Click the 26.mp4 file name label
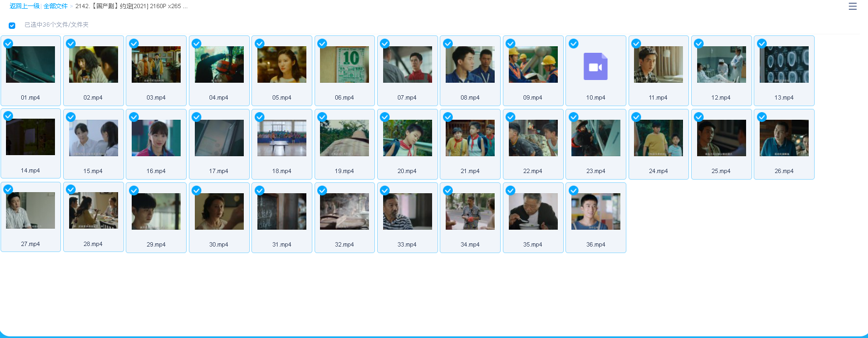 (784, 171)
